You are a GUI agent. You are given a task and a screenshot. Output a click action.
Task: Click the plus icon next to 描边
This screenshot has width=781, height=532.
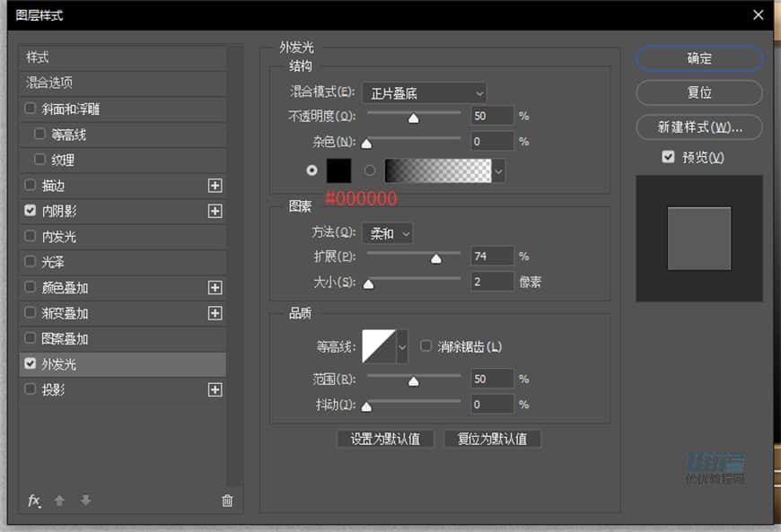pos(215,185)
